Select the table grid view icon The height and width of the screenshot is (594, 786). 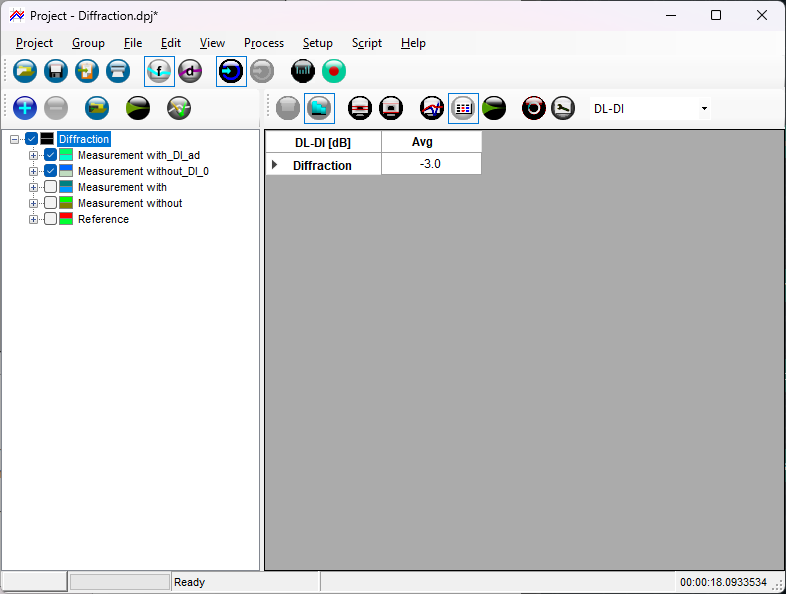click(462, 108)
